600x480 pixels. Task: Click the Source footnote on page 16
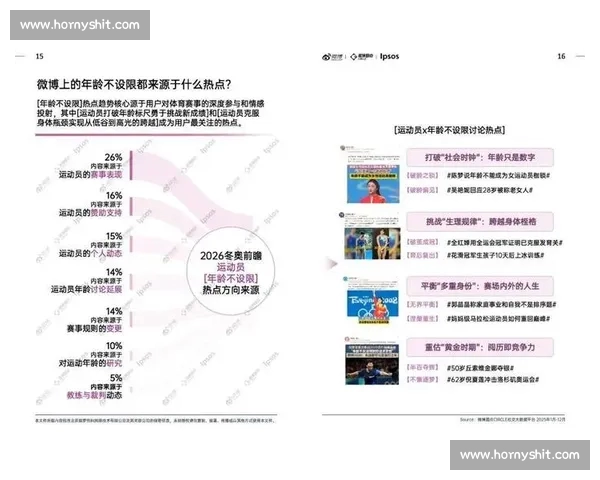click(x=512, y=420)
